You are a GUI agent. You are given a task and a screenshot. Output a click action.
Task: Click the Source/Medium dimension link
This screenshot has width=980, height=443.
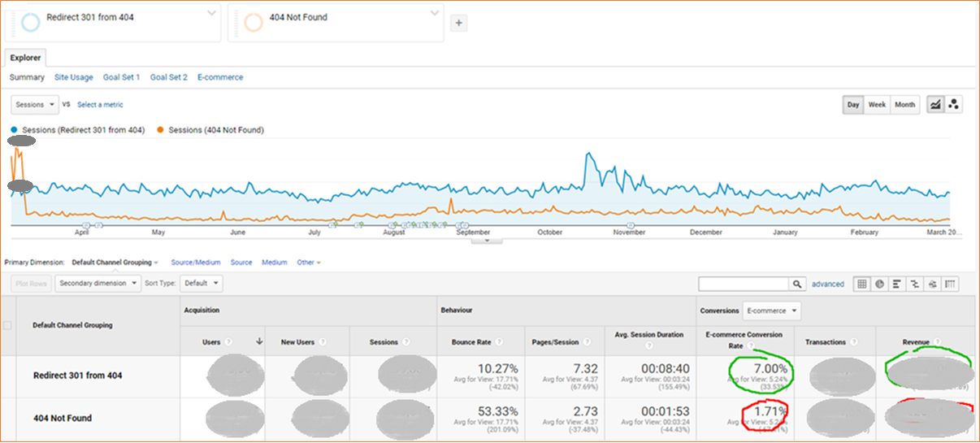[196, 263]
